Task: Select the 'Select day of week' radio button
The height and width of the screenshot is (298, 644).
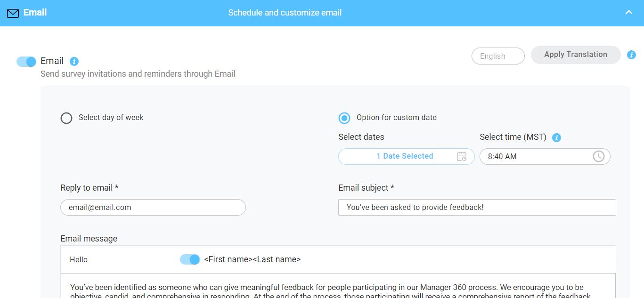Action: (x=66, y=118)
